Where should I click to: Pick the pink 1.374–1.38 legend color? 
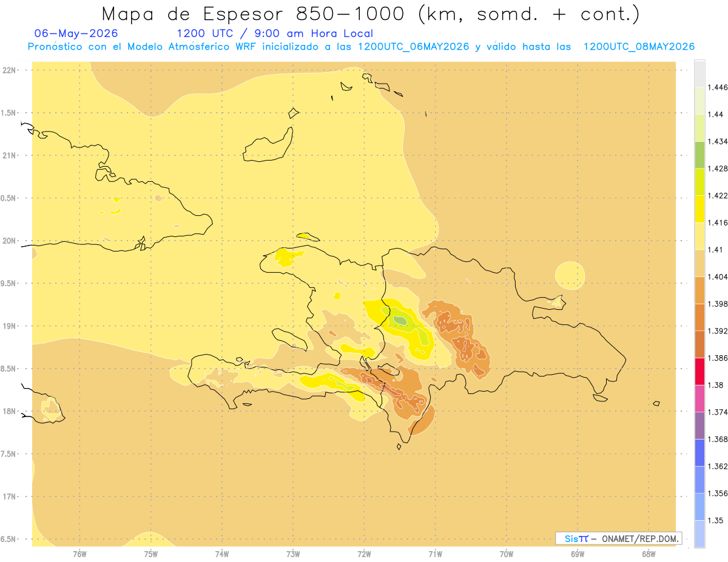(x=699, y=399)
